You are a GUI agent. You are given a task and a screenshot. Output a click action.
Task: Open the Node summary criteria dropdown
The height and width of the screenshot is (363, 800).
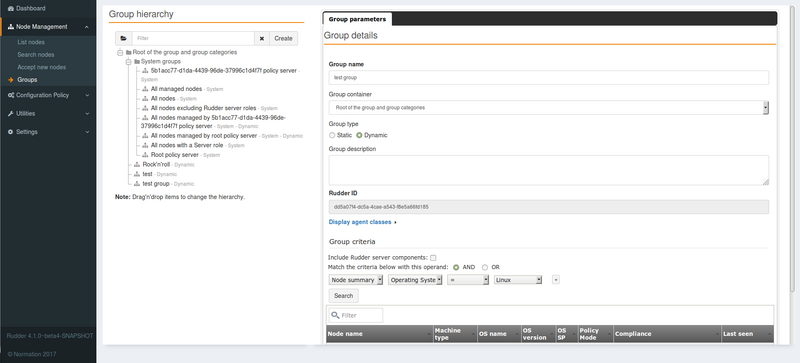(356, 280)
